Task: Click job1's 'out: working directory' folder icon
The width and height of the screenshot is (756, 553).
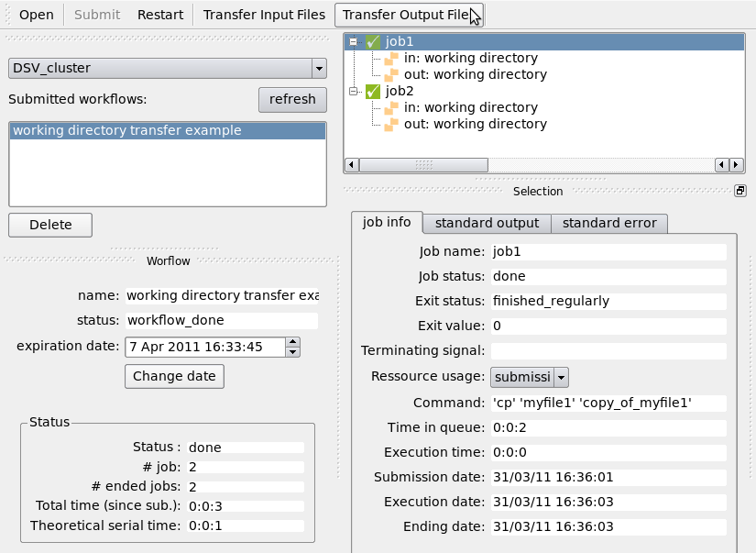Action: click(391, 74)
